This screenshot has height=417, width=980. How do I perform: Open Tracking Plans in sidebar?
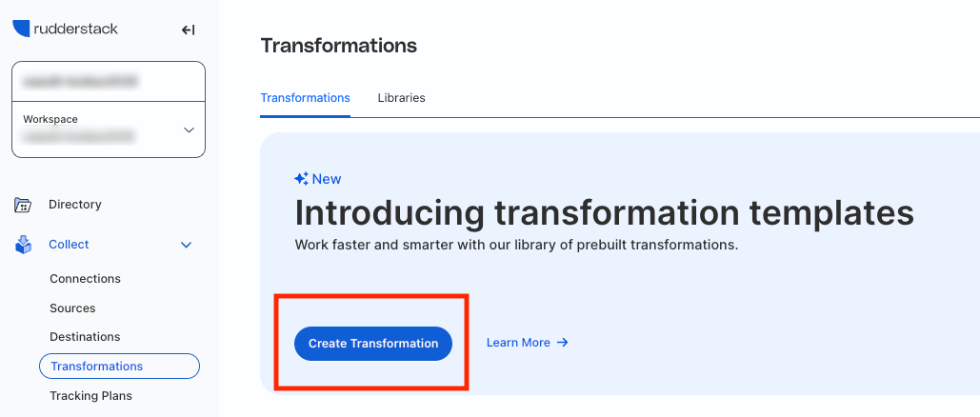point(91,396)
